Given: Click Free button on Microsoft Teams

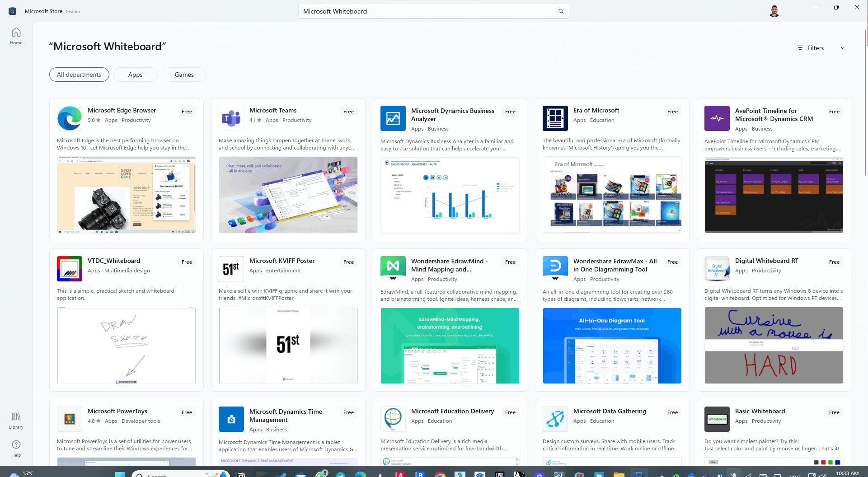Looking at the screenshot, I should pyautogui.click(x=348, y=112).
